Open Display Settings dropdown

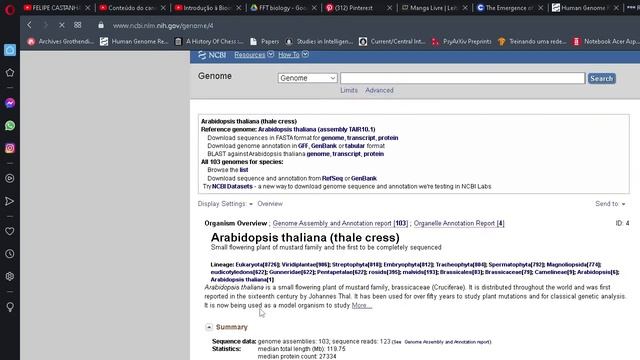225,204
